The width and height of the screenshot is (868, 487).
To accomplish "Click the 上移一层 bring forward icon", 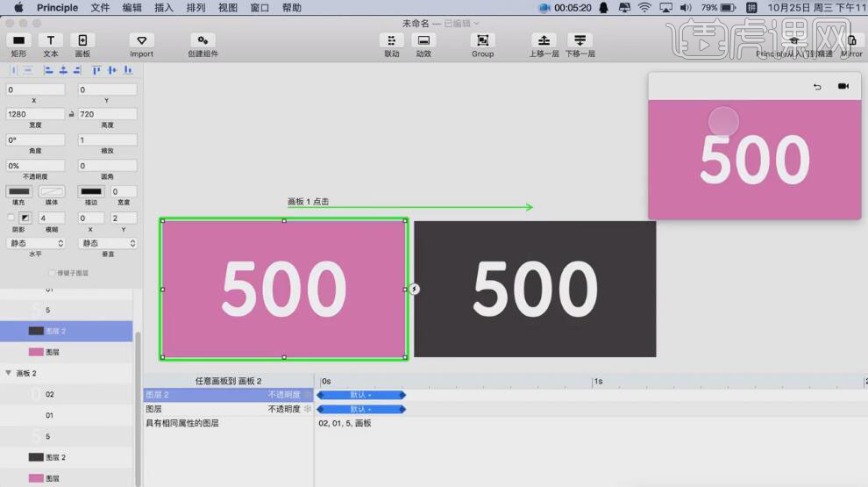I will pos(544,40).
